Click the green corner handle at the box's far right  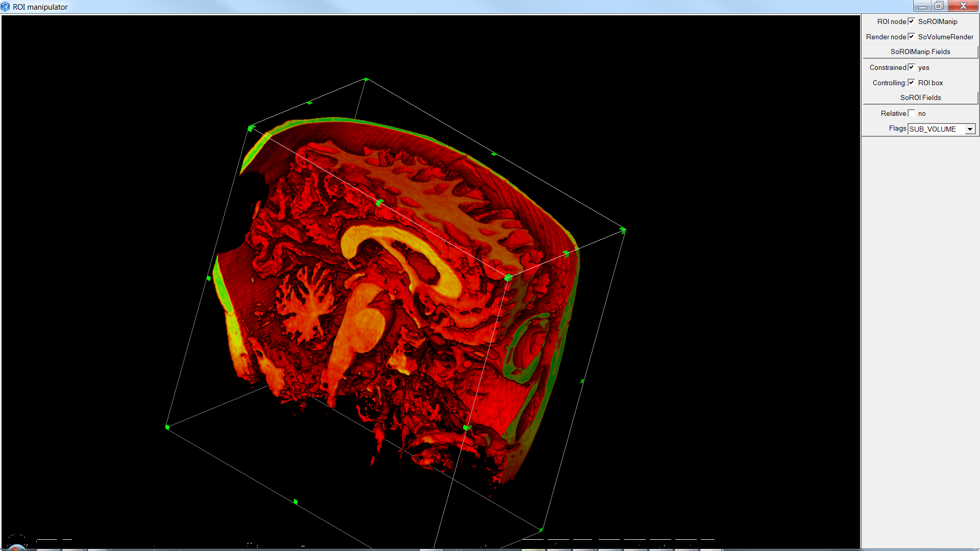[x=623, y=230]
